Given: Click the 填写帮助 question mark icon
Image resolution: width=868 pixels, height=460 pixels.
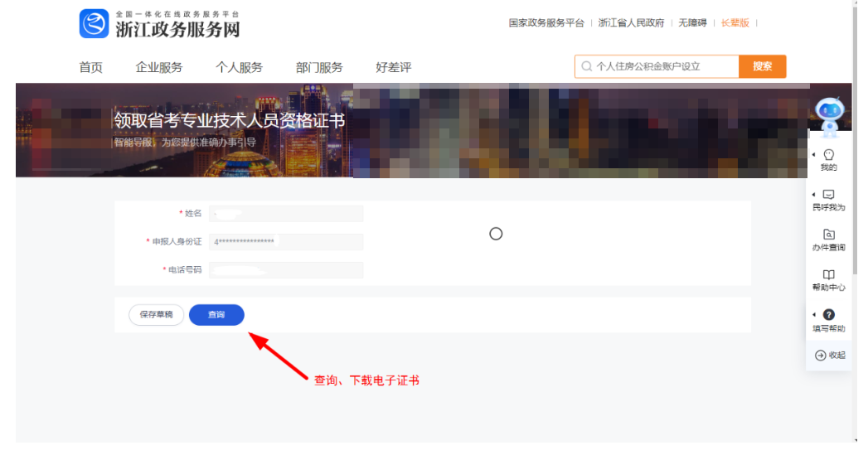Looking at the screenshot, I should click(x=828, y=315).
